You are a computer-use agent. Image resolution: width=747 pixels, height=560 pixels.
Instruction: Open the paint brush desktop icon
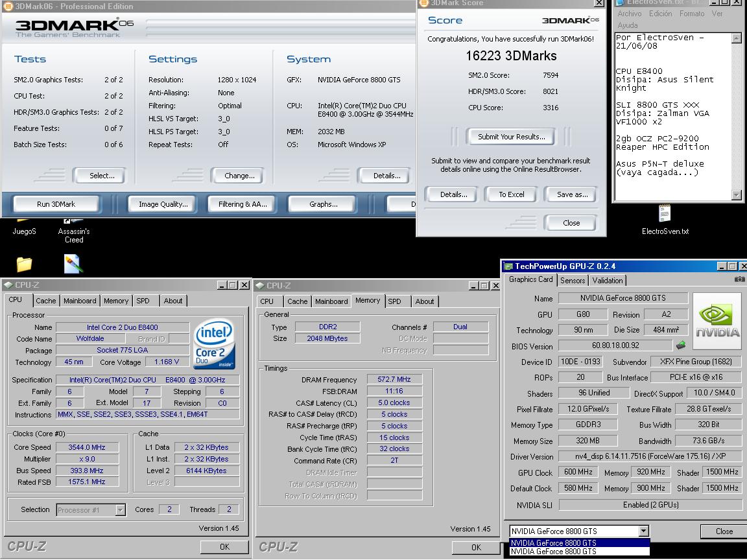[73, 264]
